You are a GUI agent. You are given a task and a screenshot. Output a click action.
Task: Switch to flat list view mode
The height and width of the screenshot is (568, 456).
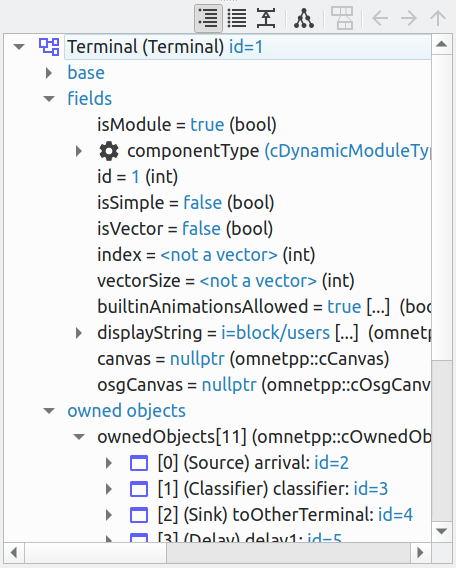237,18
